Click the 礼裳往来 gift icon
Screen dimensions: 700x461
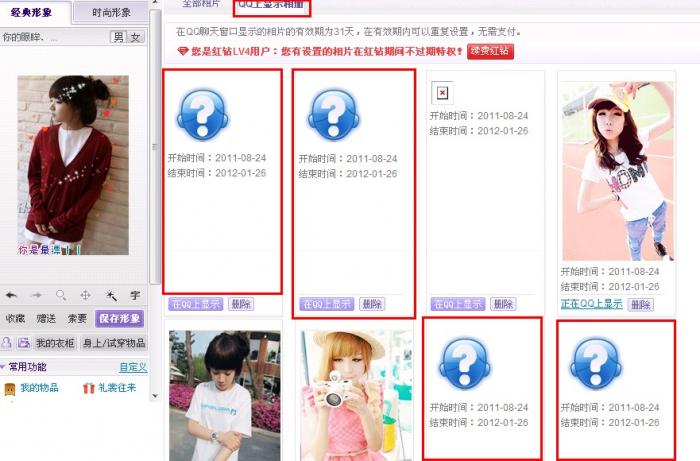point(89,388)
